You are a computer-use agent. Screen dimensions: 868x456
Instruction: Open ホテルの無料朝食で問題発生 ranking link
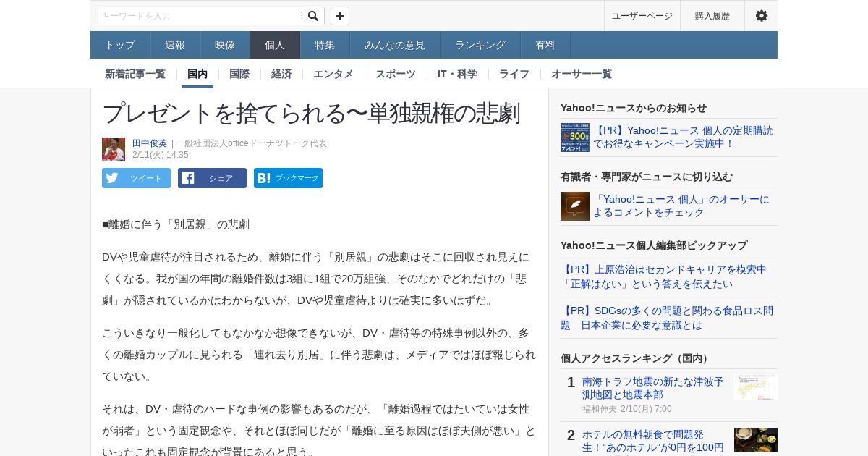653,441
